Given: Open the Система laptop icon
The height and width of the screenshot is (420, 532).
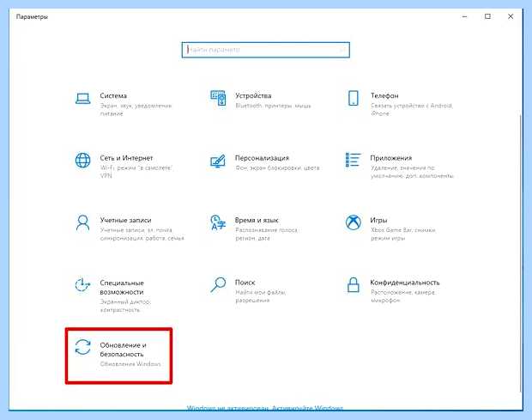Looking at the screenshot, I should pos(82,99).
